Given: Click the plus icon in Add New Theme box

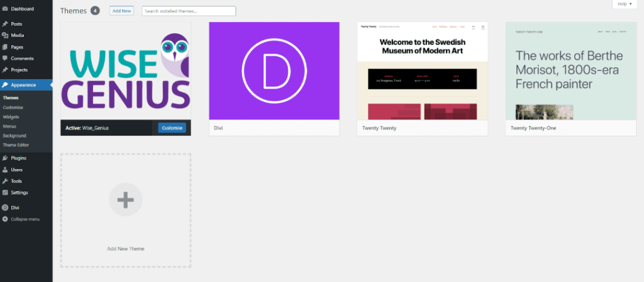Looking at the screenshot, I should (x=126, y=200).
